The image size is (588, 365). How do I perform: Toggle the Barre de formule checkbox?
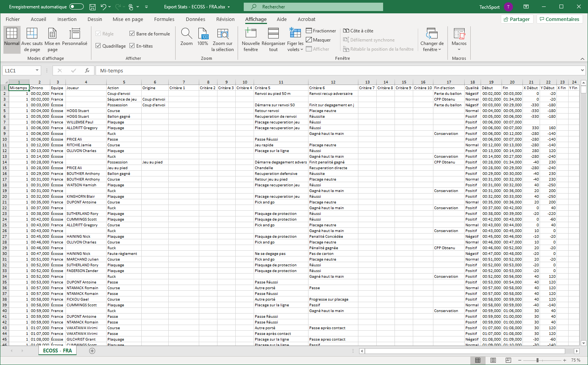[x=132, y=34]
